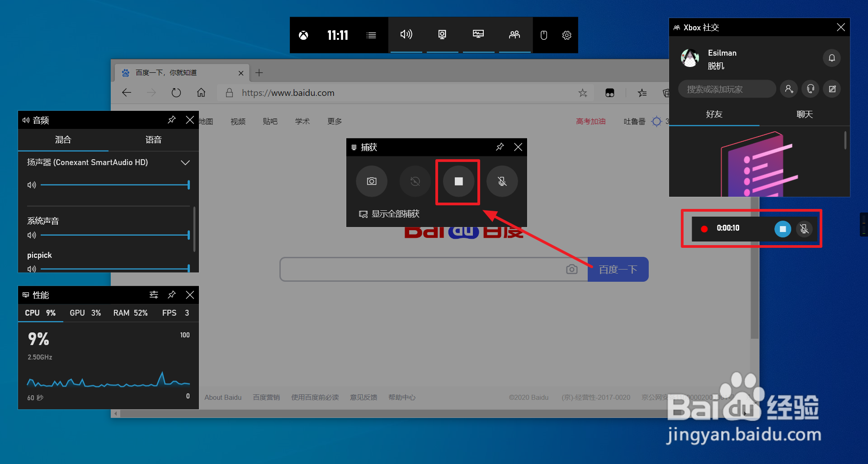Open the 视频 link on Baidu
The height and width of the screenshot is (464, 868).
click(x=238, y=121)
